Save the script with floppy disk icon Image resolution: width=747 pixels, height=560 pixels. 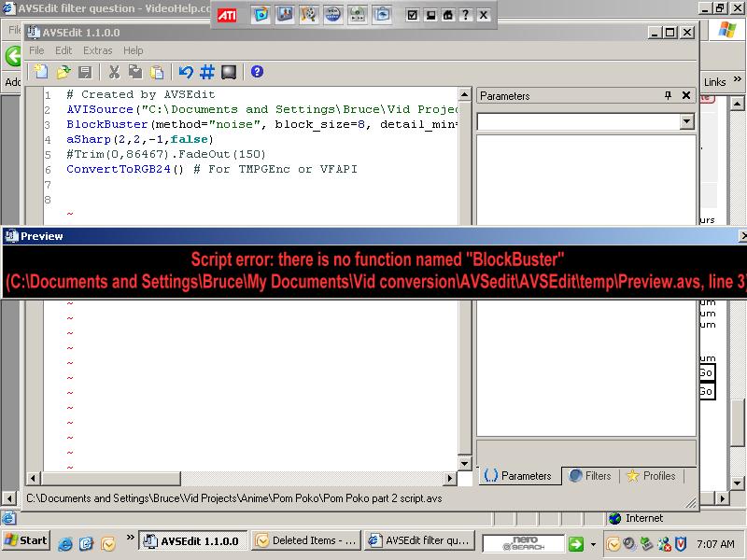pyautogui.click(x=85, y=72)
